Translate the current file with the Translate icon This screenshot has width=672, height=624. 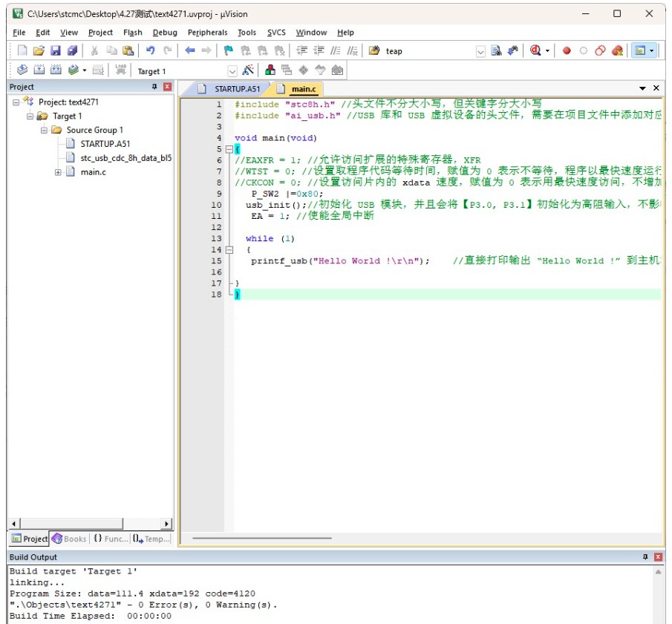pyautogui.click(x=22, y=70)
